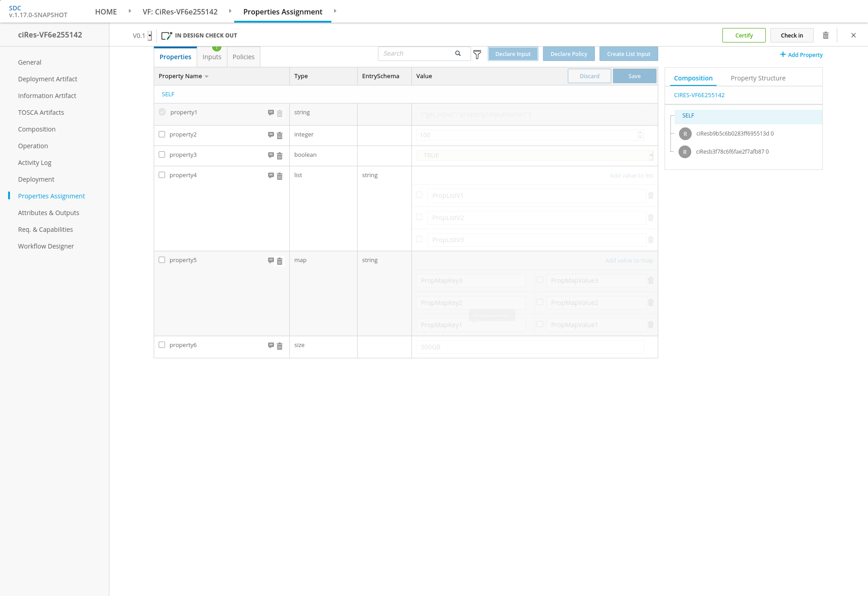This screenshot has width=868, height=596.
Task: Click the Declare Policy button
Action: 569,54
